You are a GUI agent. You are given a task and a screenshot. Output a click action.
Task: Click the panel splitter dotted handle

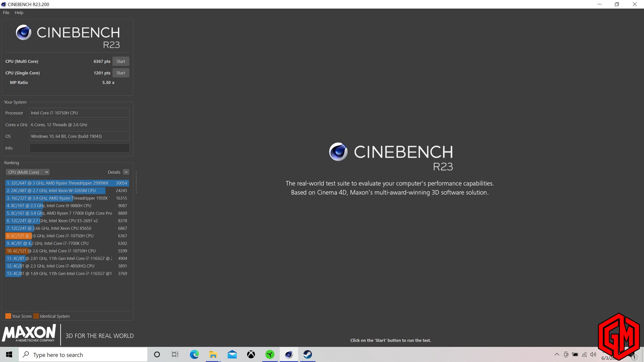(136, 182)
